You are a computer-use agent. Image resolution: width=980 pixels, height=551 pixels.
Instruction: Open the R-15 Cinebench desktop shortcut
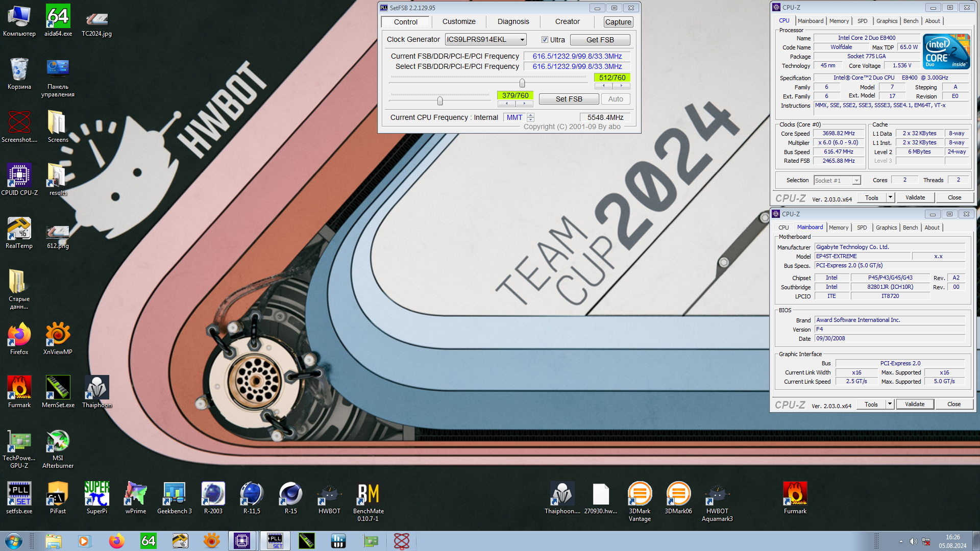(291, 498)
